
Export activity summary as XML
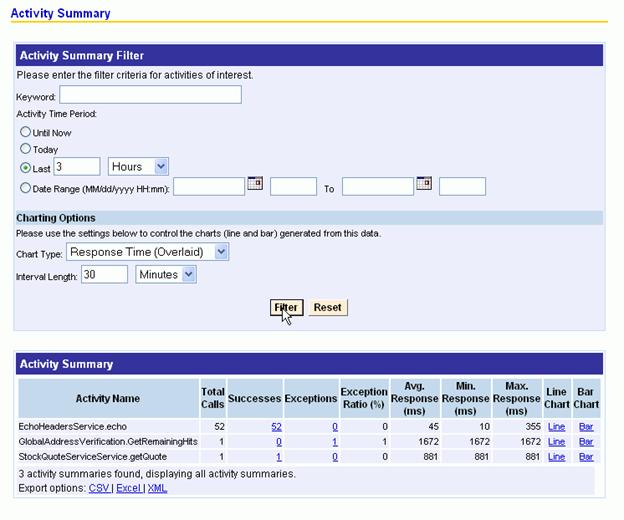157,489
